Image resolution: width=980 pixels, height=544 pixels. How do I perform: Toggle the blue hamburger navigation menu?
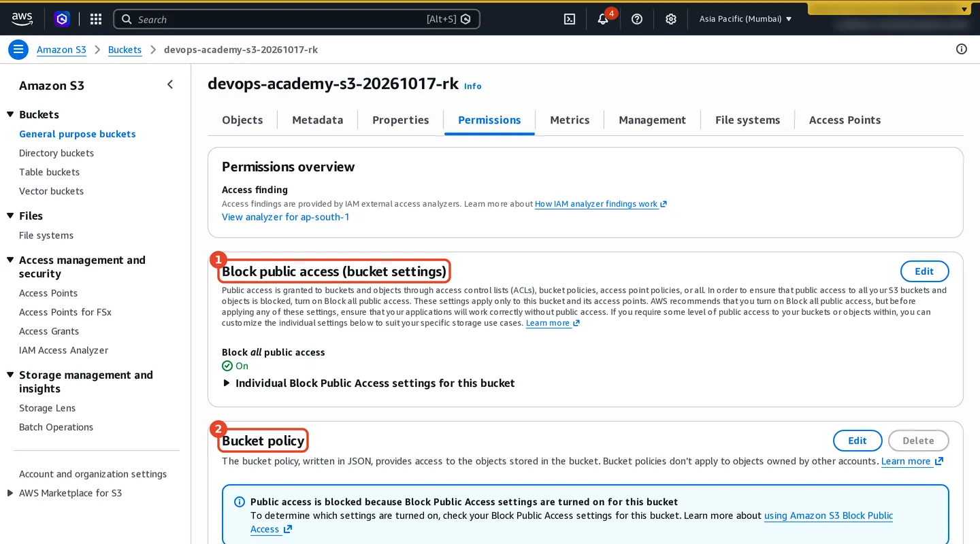point(18,50)
